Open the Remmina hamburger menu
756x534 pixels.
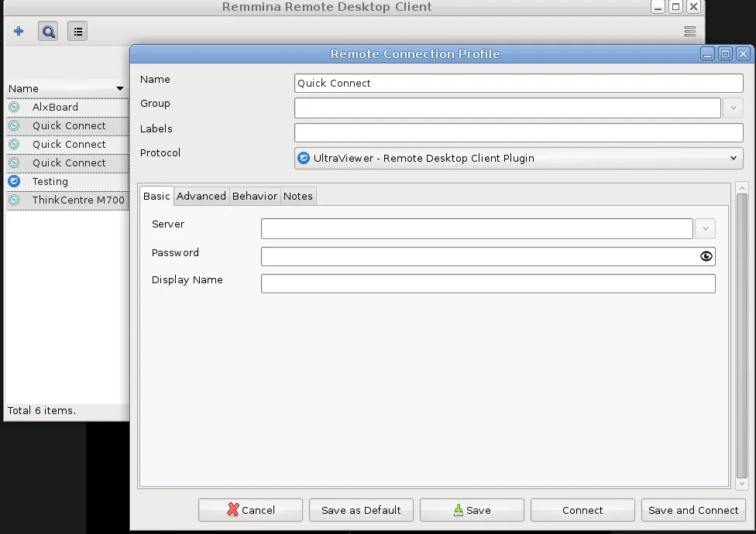690,31
